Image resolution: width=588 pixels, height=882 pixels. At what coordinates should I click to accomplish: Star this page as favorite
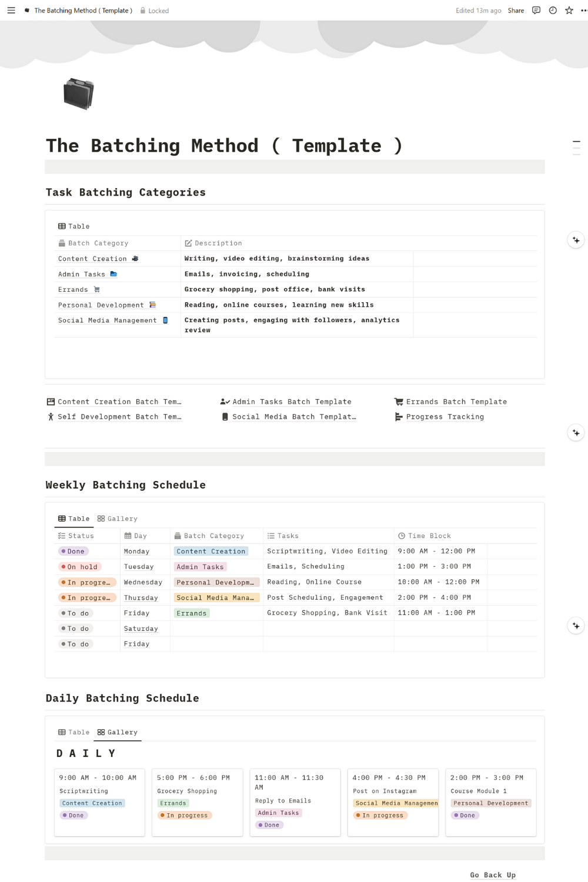click(569, 11)
